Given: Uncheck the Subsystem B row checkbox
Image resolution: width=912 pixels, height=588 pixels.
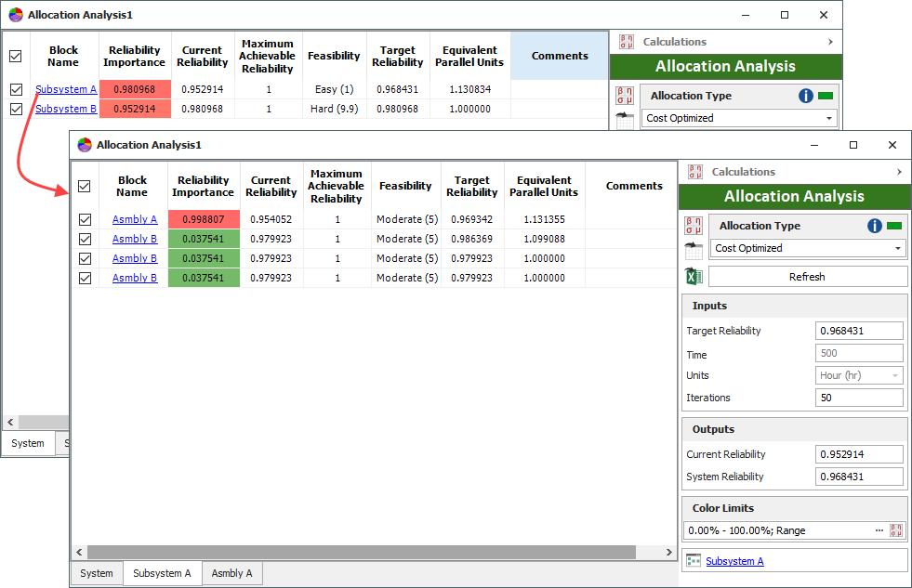Looking at the screenshot, I should click(x=16, y=109).
